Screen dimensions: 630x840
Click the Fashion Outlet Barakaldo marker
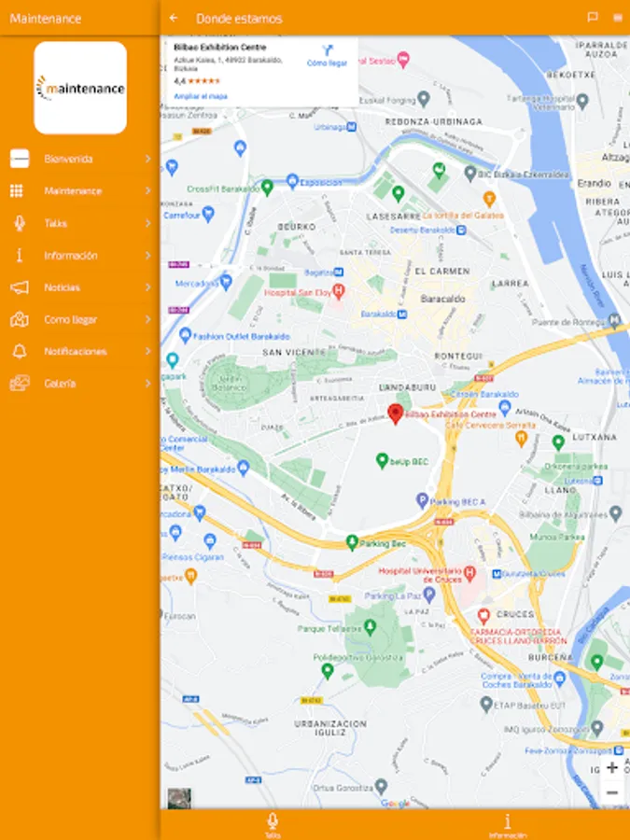185,335
